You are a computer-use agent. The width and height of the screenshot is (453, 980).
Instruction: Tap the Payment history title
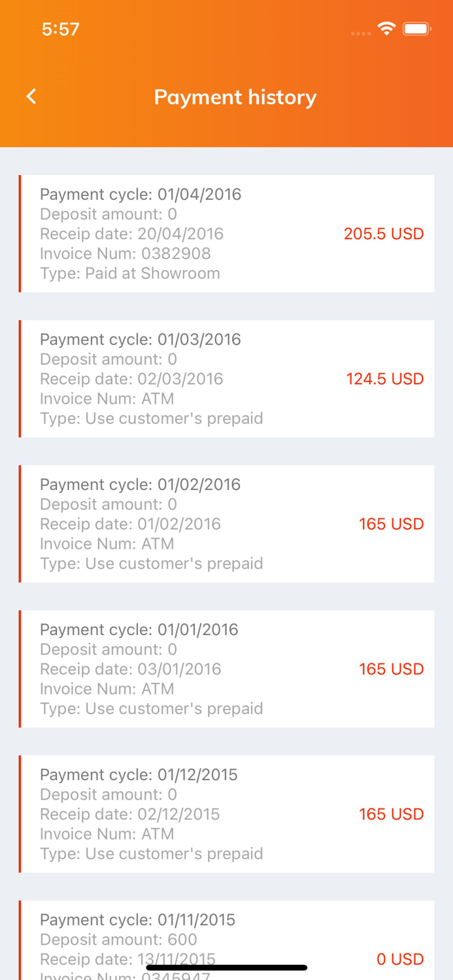point(235,97)
